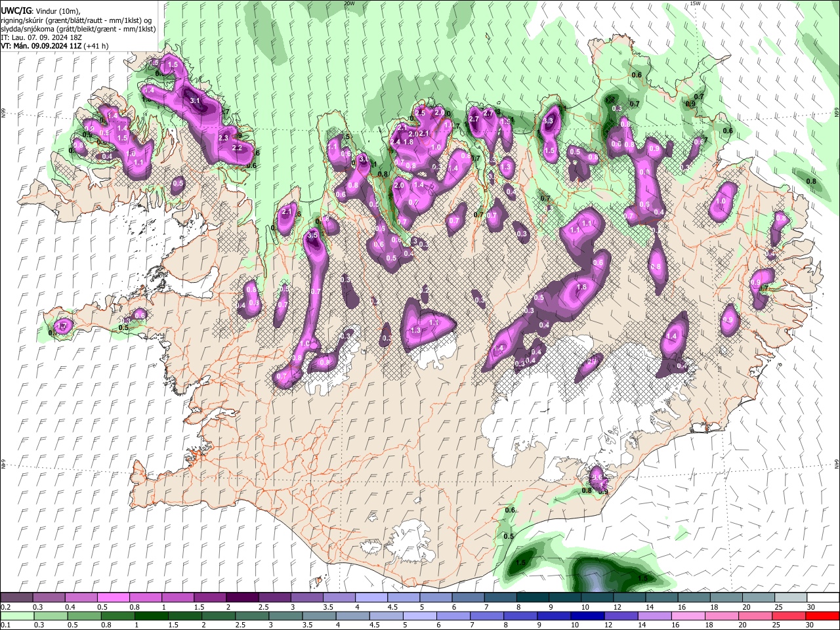
Task: Click the 20W longitude label at top
Action: 349,3
